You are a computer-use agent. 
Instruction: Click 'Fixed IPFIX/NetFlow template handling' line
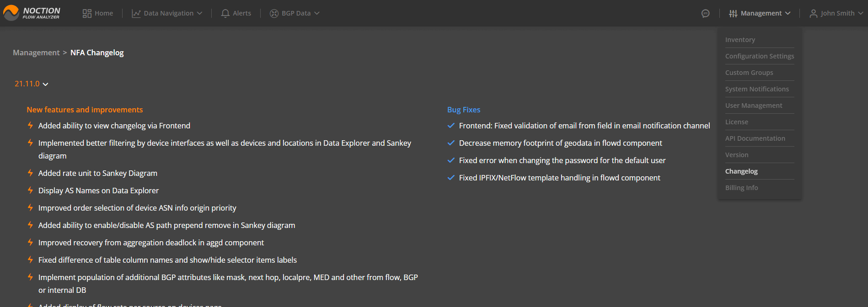click(x=560, y=178)
